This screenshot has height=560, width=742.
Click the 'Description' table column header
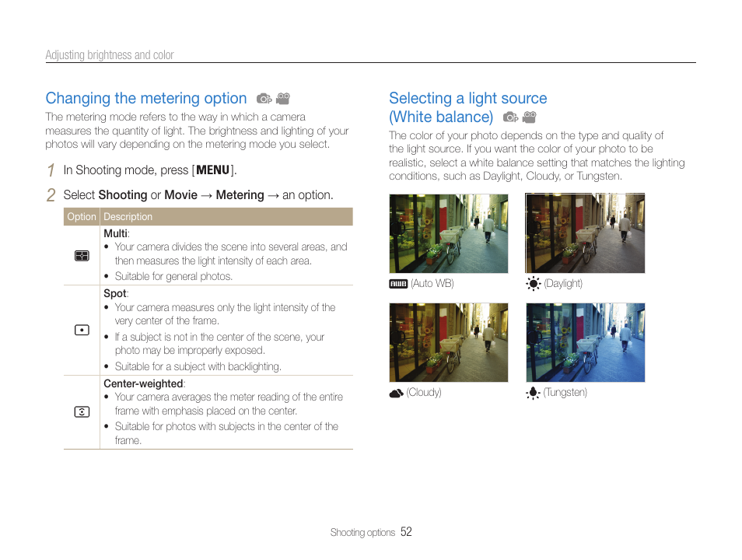[128, 217]
